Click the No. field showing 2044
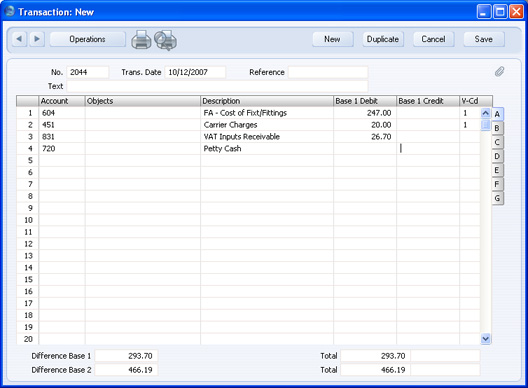Screen dimensions: 528x388 pos(88,72)
